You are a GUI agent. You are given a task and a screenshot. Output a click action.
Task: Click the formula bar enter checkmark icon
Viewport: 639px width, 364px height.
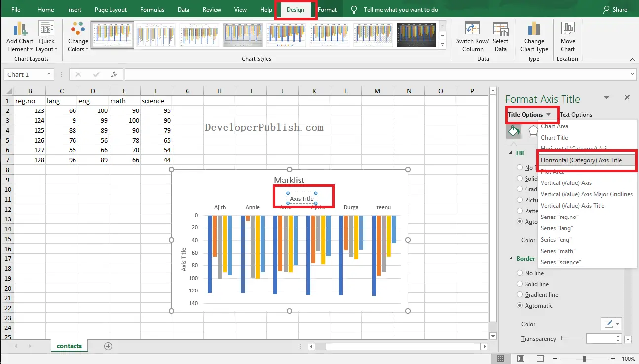96,74
